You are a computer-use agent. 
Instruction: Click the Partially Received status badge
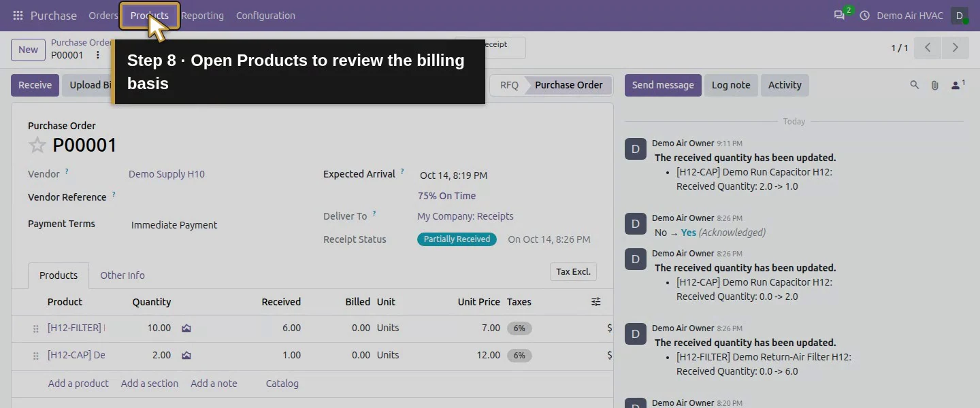457,239
